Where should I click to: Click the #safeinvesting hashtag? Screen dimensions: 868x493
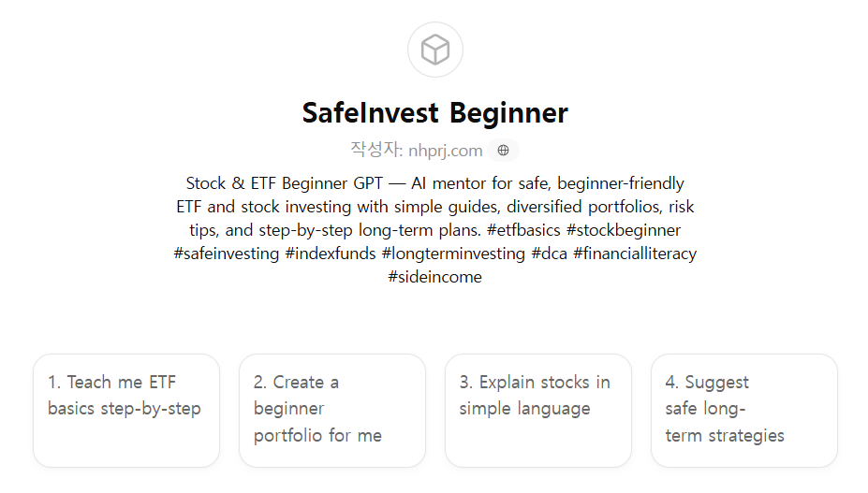pos(227,254)
